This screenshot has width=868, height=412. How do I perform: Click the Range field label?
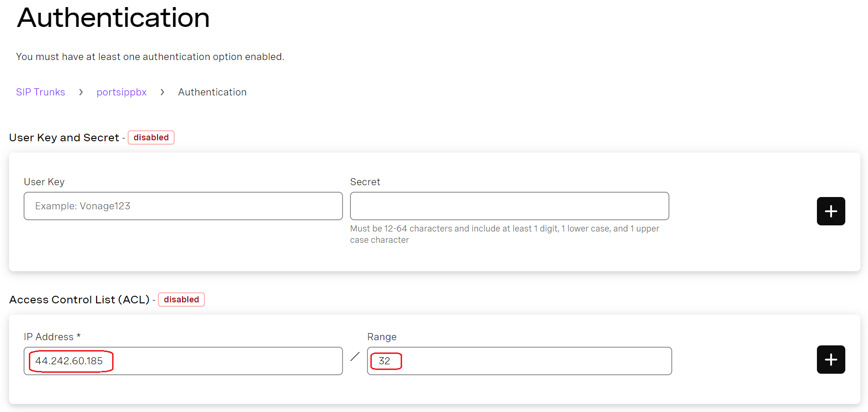pos(382,337)
